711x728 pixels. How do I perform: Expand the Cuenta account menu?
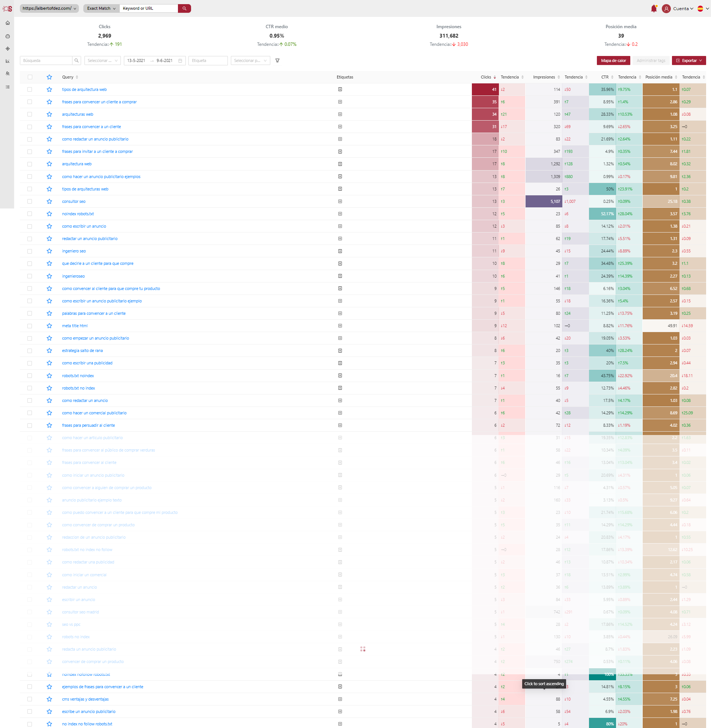(x=683, y=8)
